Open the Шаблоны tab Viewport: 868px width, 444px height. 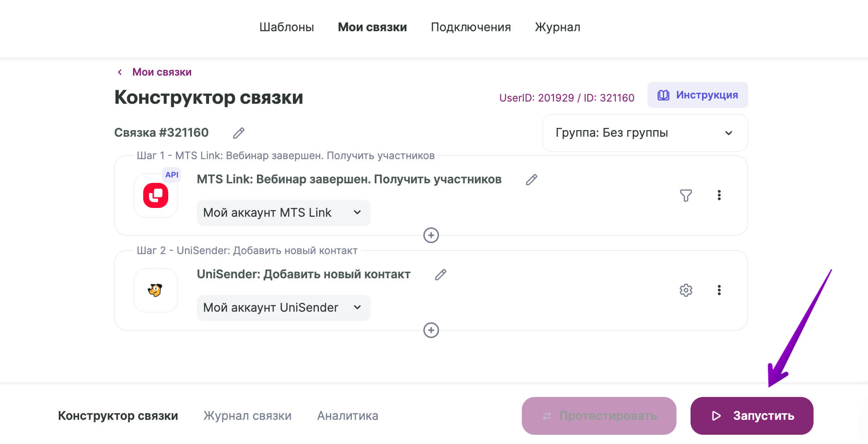pos(286,27)
